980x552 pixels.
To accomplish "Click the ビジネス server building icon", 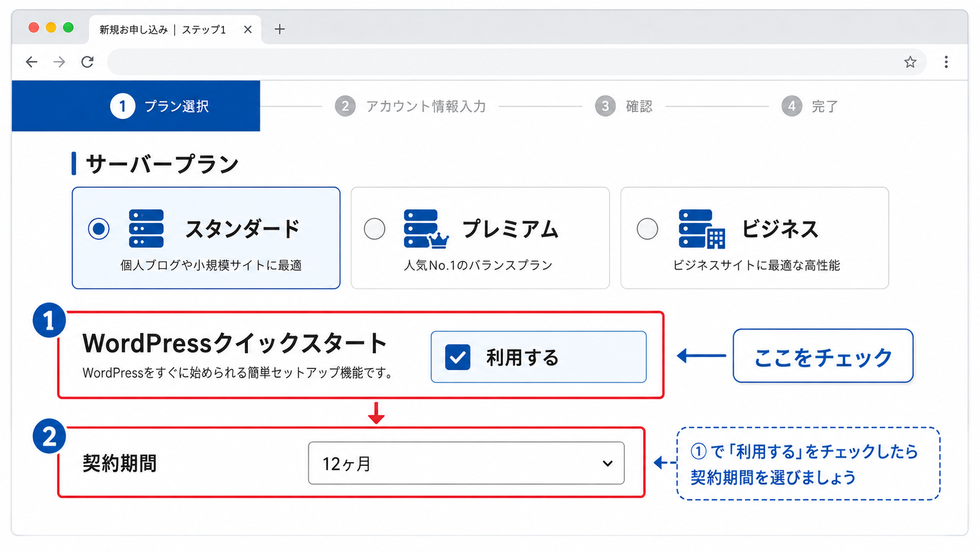I will coord(702,229).
